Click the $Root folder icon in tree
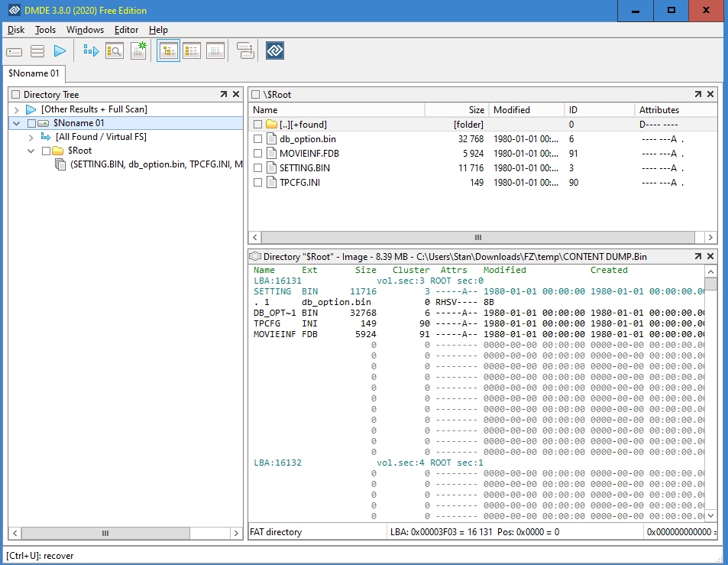The image size is (728, 565). point(57,151)
